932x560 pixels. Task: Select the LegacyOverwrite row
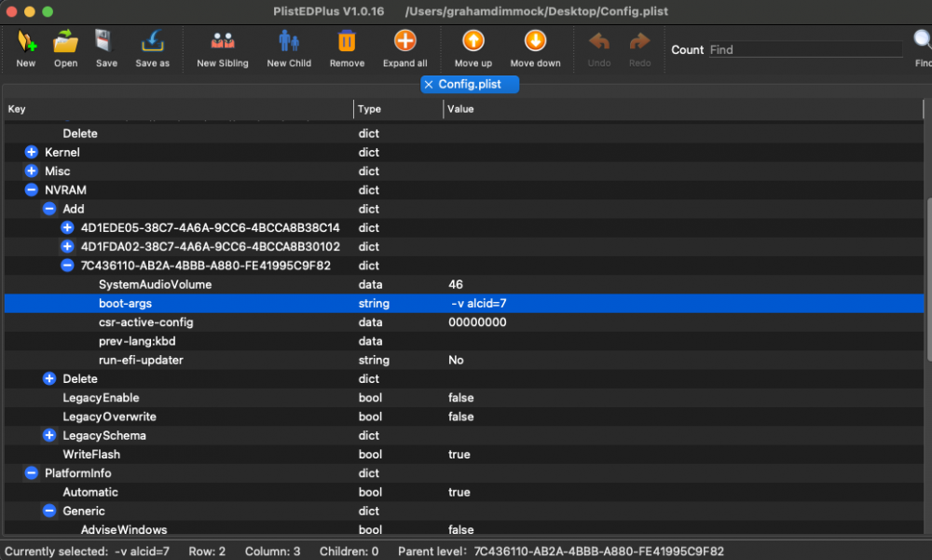pos(463,417)
